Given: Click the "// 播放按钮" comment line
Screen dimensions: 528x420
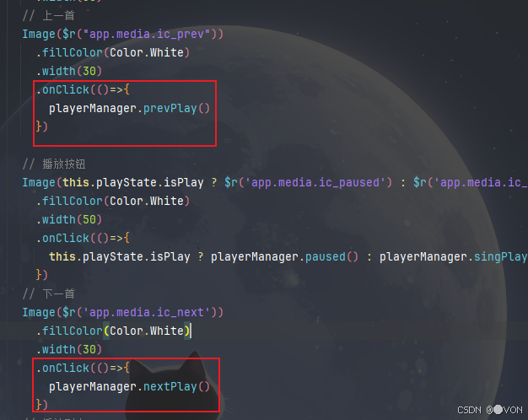Looking at the screenshot, I should [x=54, y=164].
